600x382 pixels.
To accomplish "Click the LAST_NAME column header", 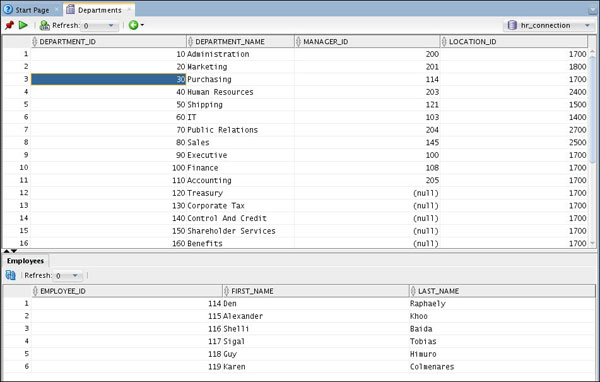I will click(x=502, y=291).
